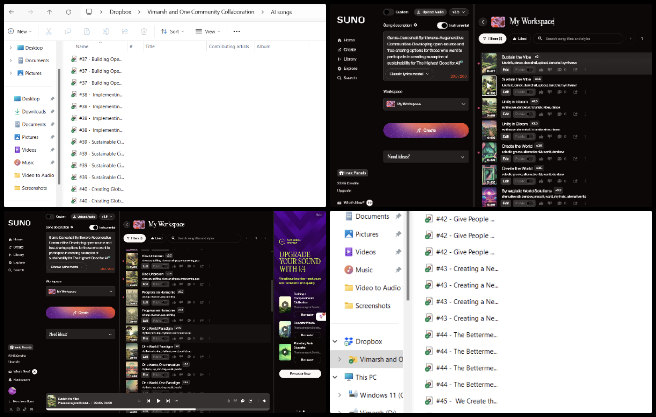This screenshot has width=656, height=417.
Task: Go back in the AI songs Explorer window
Action: pyautogui.click(x=11, y=12)
